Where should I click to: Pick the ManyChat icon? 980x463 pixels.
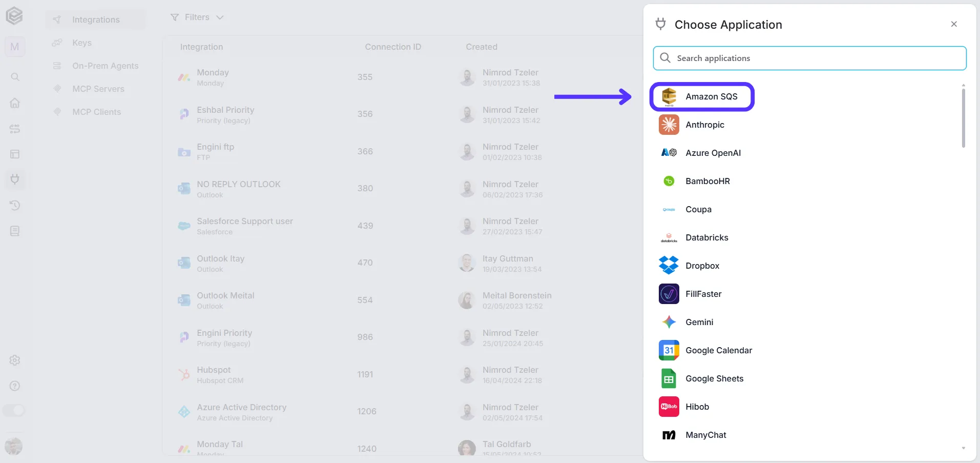point(669,435)
